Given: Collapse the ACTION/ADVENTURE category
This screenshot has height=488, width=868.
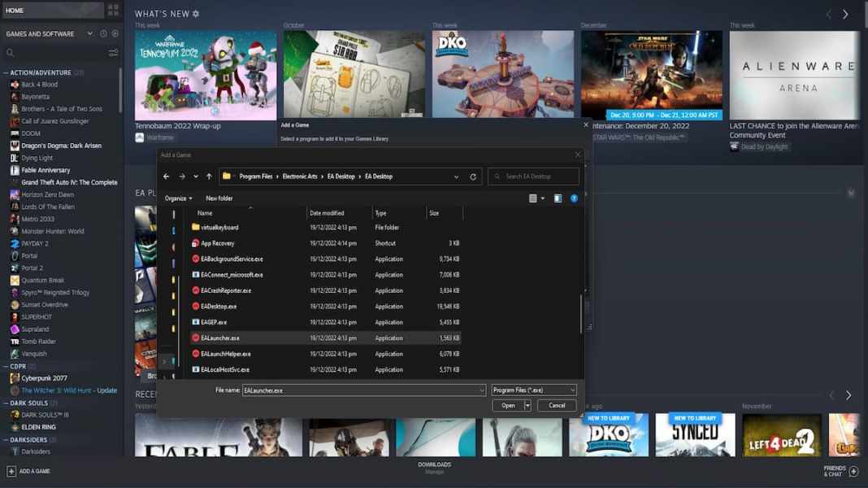Looking at the screenshot, I should point(6,72).
